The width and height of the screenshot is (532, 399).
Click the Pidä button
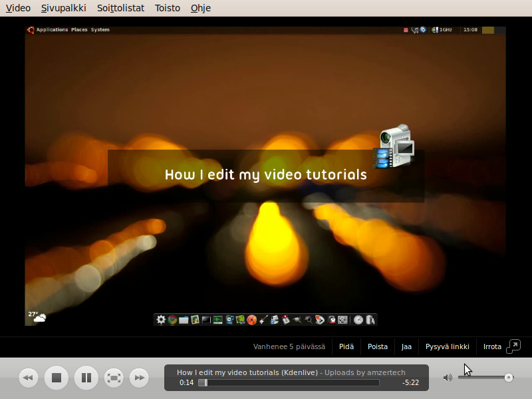coord(346,346)
